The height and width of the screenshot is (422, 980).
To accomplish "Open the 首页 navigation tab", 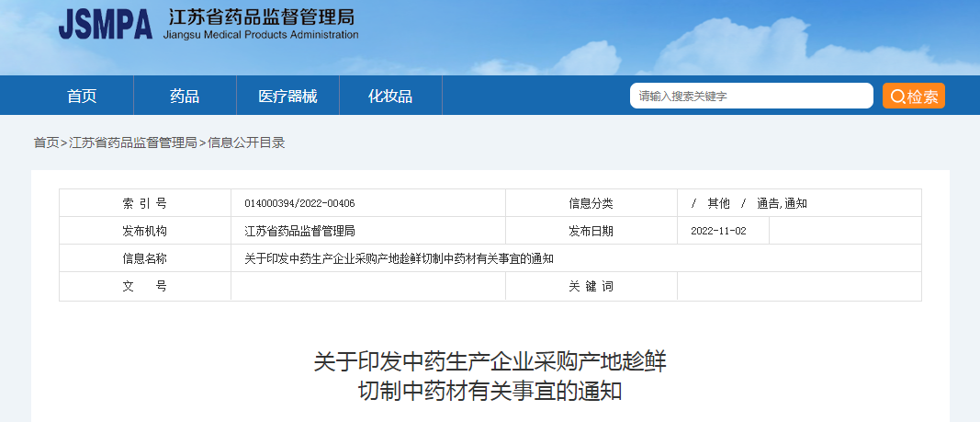I will [x=82, y=96].
